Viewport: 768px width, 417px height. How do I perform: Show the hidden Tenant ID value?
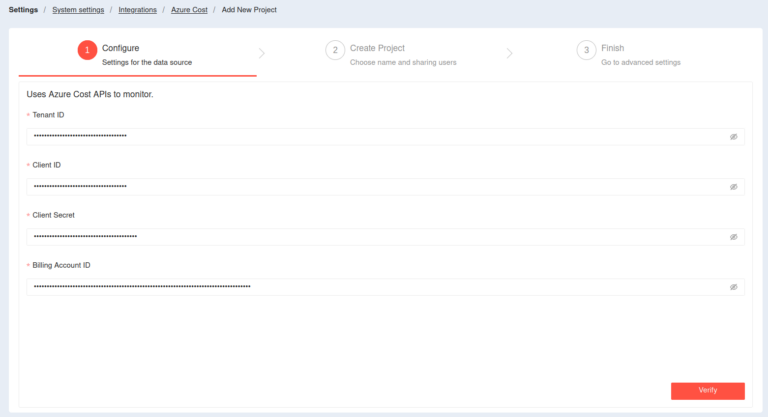(733, 136)
